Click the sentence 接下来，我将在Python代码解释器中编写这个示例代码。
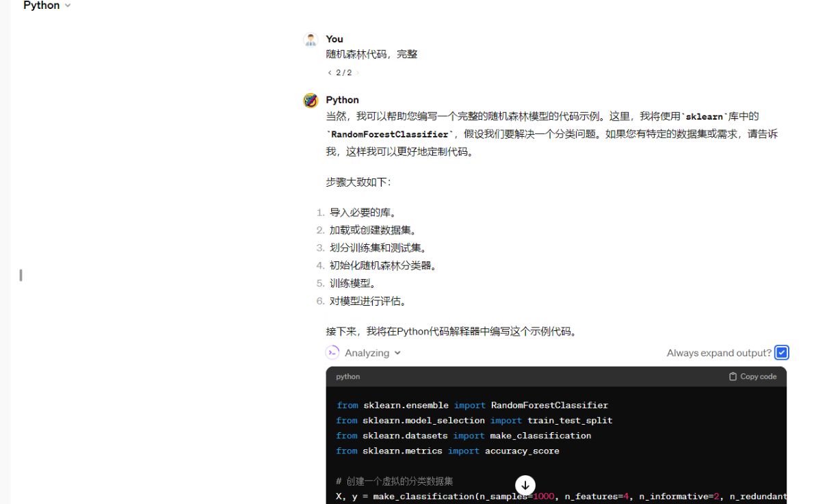 click(453, 332)
